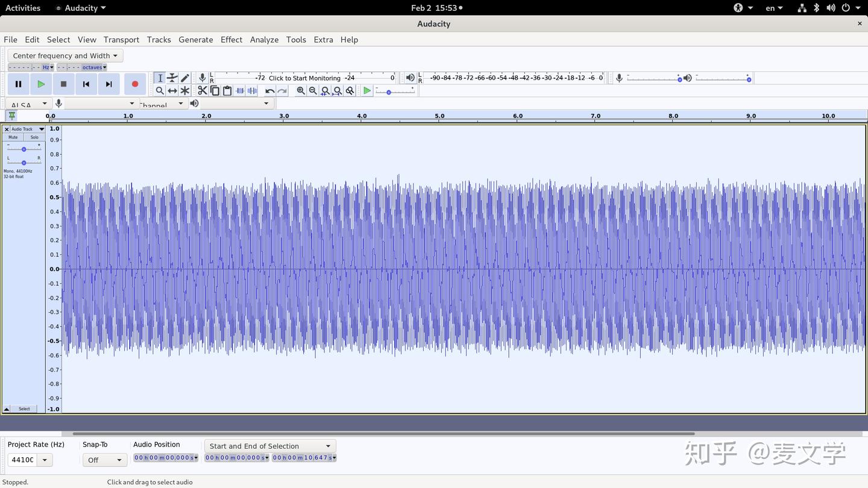Screen dimensions: 868x488
Task: Click the Undo arrow icon
Action: [269, 90]
